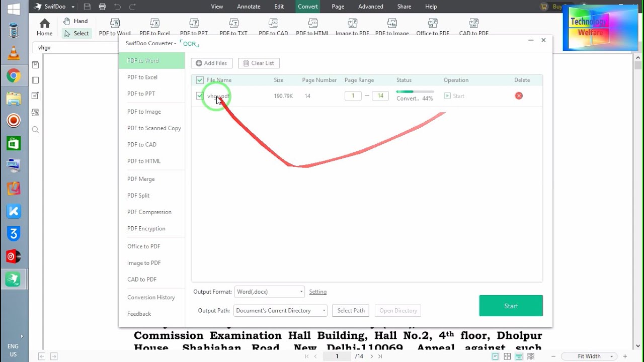This screenshot has width=644, height=362.
Task: Click the Clear List button
Action: point(259,63)
